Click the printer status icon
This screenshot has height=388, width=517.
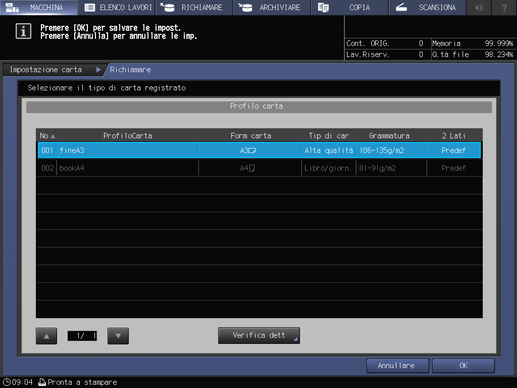coord(42,382)
